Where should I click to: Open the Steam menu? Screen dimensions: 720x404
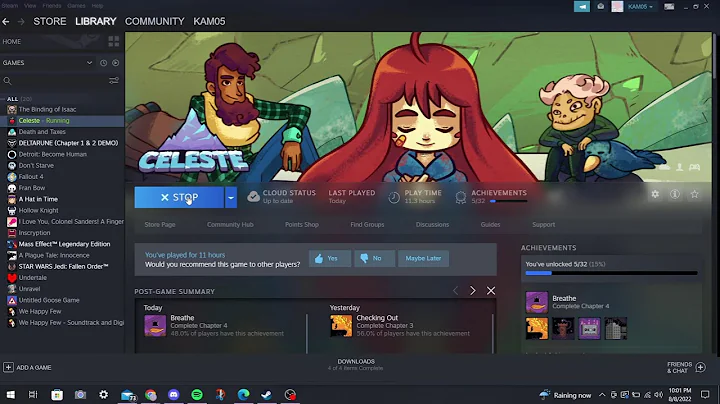(9, 6)
